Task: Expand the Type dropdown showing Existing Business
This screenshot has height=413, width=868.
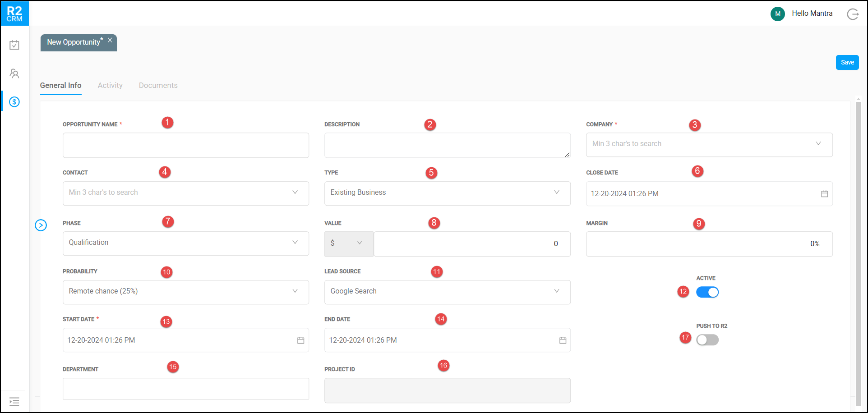Action: pos(447,193)
